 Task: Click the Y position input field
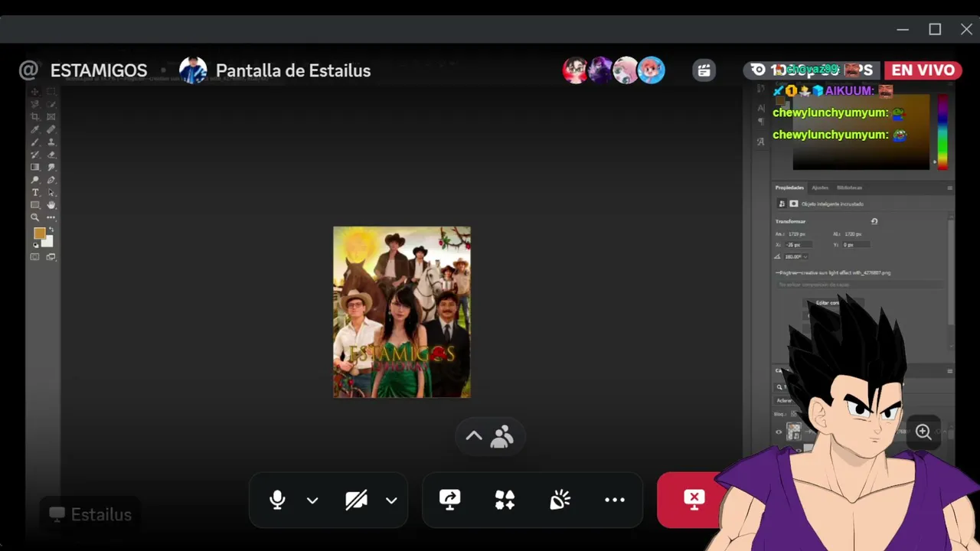(x=856, y=245)
